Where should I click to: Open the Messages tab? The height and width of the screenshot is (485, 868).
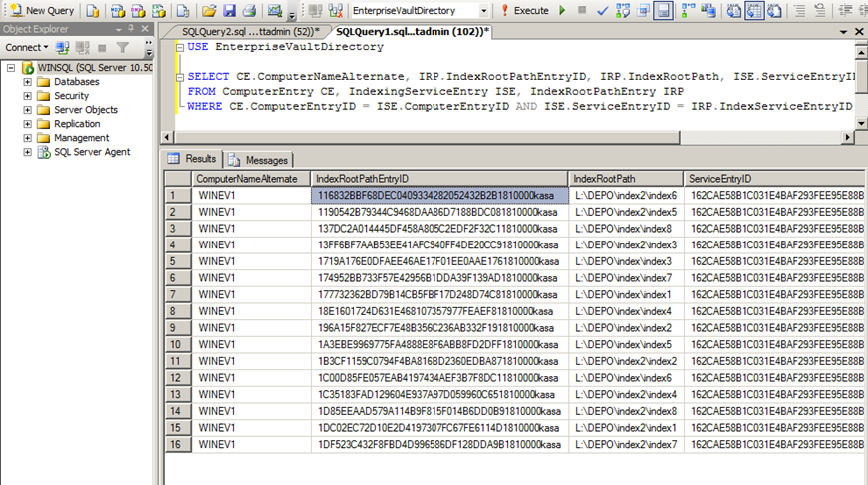click(258, 160)
